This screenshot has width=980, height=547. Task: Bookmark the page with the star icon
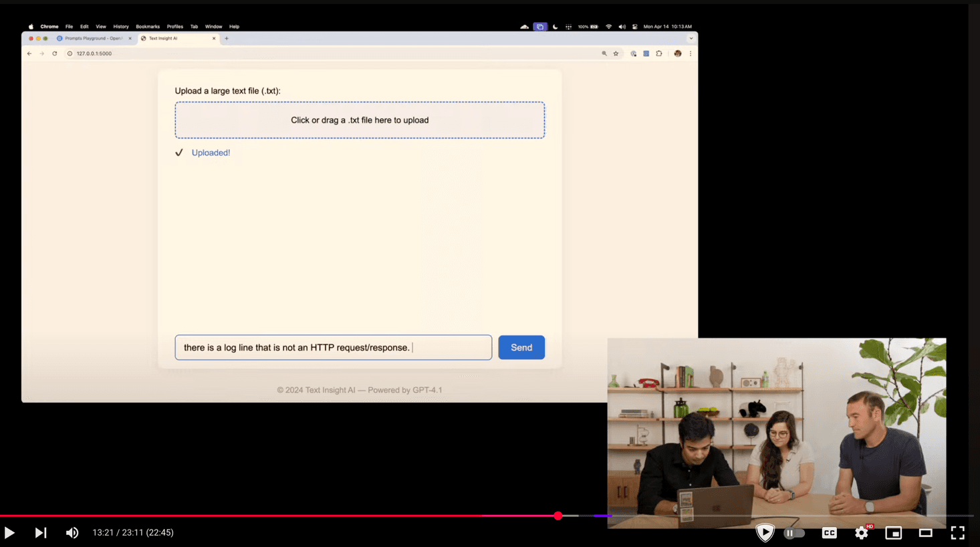click(616, 53)
